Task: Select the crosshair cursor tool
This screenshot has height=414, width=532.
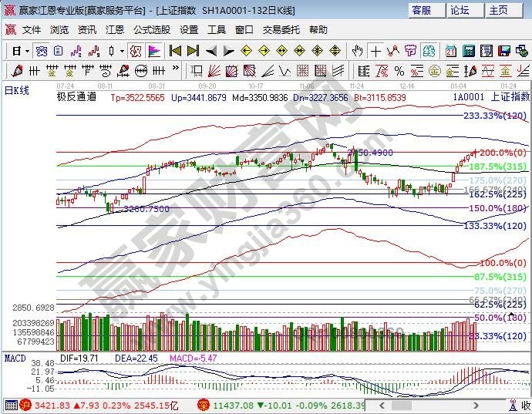Action: 375,51
